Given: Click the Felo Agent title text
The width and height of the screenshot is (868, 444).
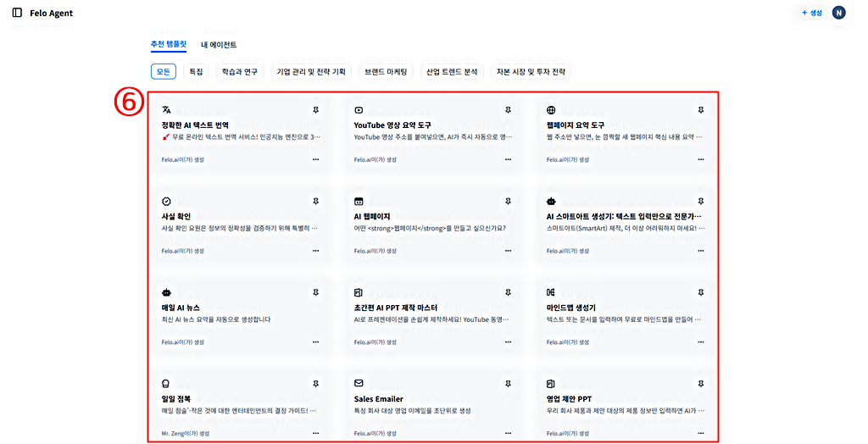Looking at the screenshot, I should point(52,14).
